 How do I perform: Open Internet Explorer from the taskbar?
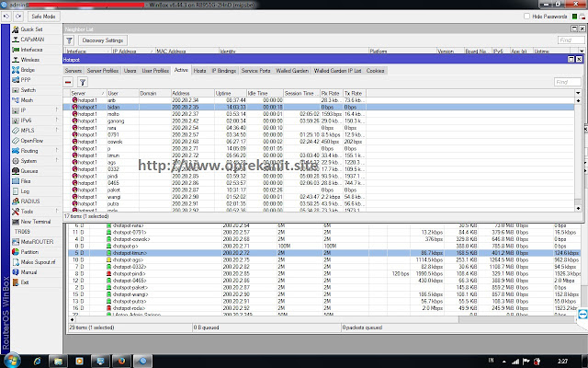pyautogui.click(x=37, y=362)
